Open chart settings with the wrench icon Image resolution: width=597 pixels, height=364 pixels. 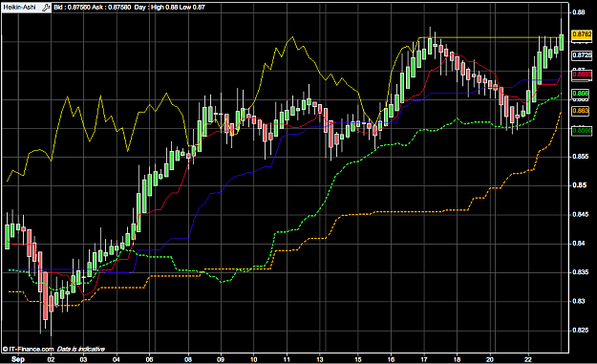pos(46,8)
